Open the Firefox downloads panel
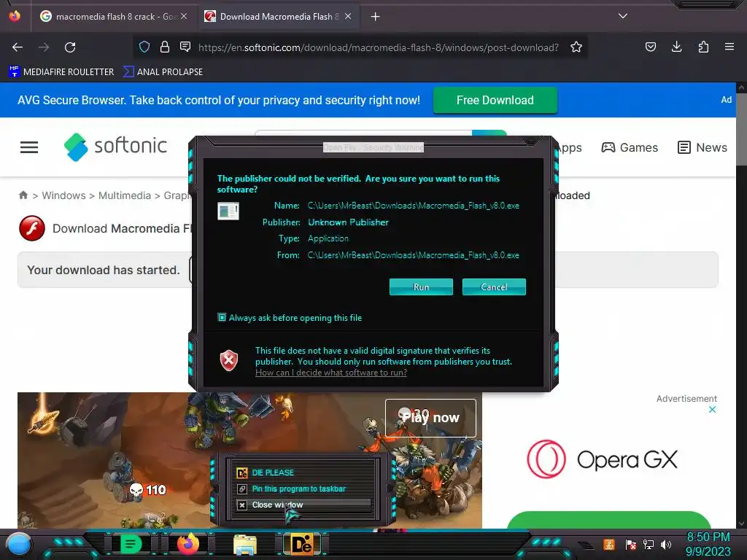The width and height of the screenshot is (747, 560). 676,47
